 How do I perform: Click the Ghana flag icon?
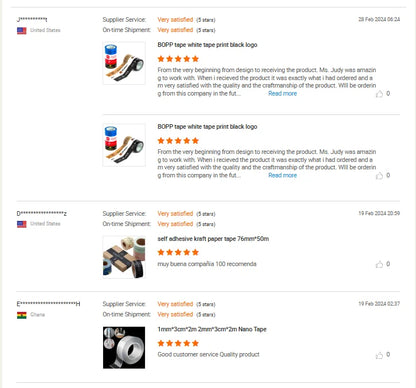point(22,315)
